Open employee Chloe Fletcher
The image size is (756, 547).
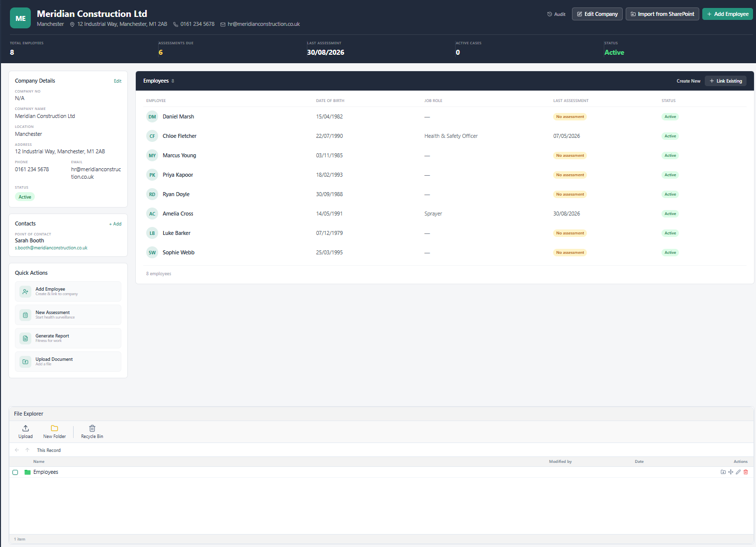point(180,136)
